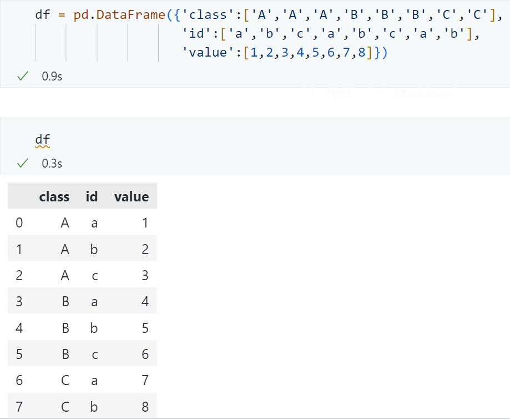Viewport: 510px width, 420px height.
Task: Click the 0.3s execution time label
Action: pos(52,163)
